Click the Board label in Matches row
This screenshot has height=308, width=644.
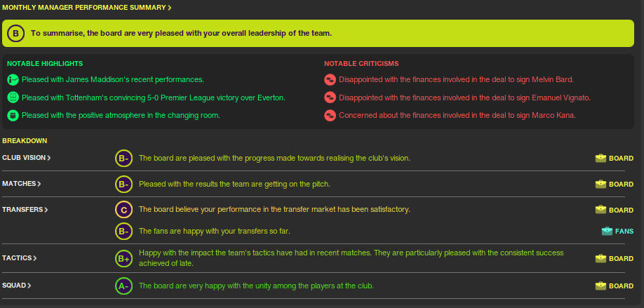(621, 184)
